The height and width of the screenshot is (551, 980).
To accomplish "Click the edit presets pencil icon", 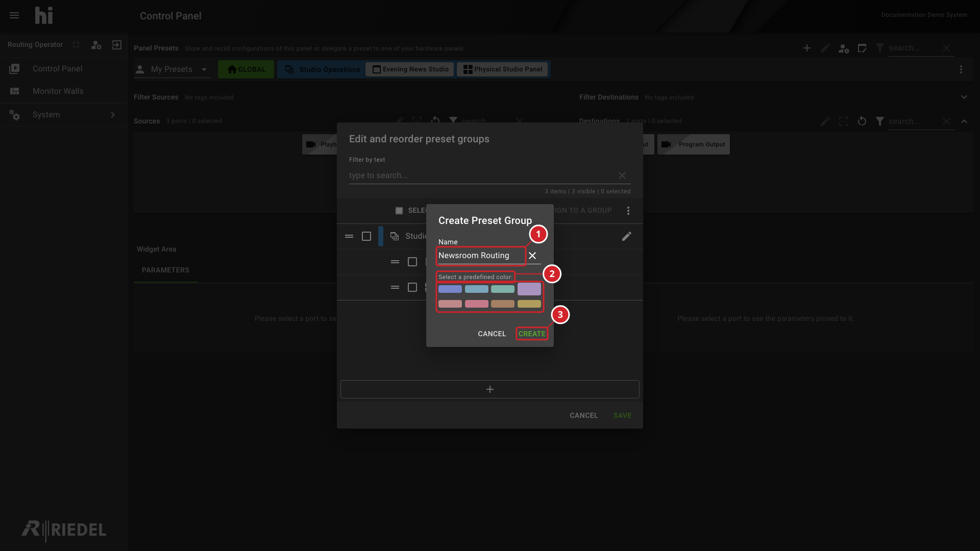I will [x=825, y=48].
